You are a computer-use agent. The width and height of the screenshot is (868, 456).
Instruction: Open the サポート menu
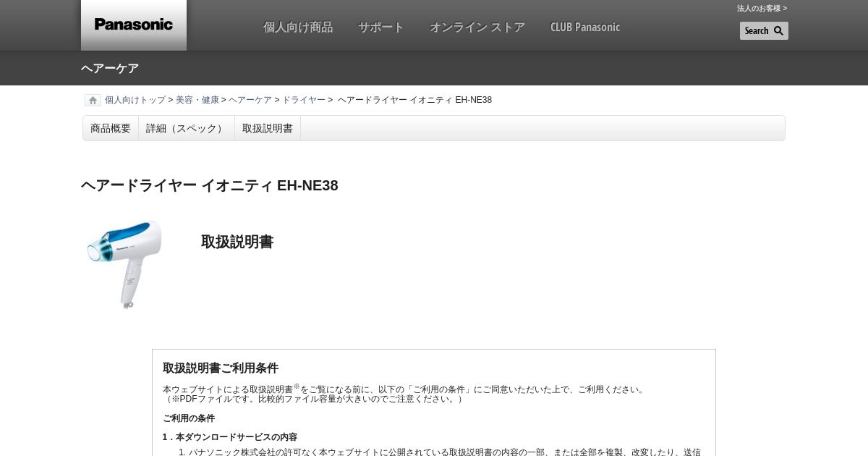(x=381, y=27)
